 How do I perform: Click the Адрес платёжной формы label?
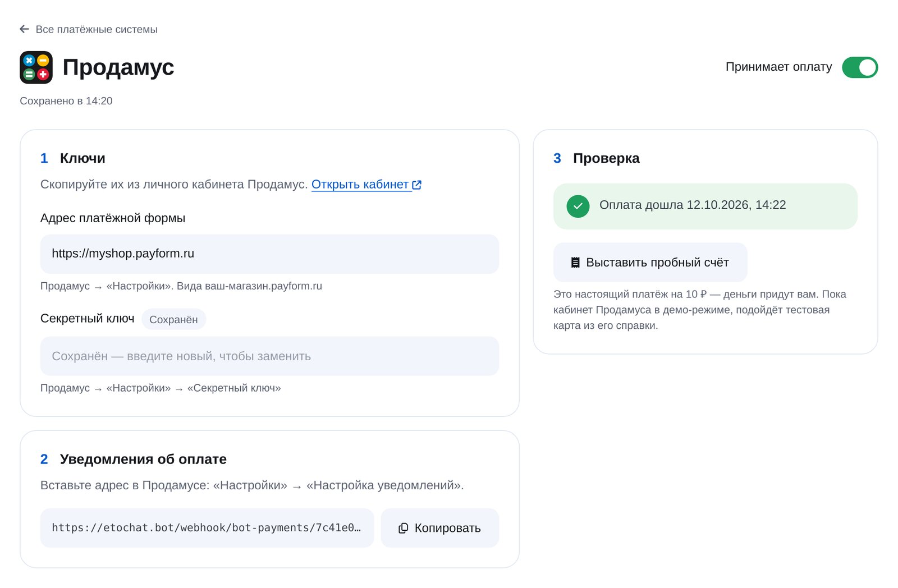[x=113, y=218]
